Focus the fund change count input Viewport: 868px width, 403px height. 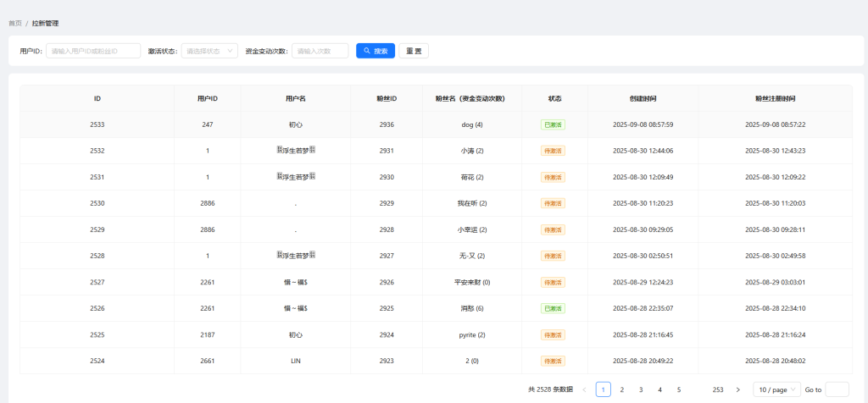click(320, 51)
